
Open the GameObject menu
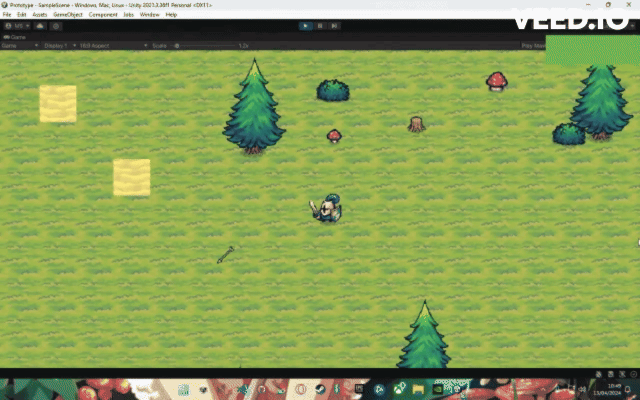tap(68, 15)
